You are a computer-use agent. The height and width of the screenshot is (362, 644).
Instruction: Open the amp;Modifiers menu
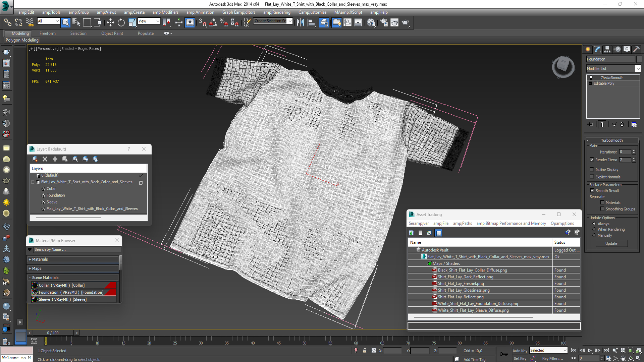[165, 12]
